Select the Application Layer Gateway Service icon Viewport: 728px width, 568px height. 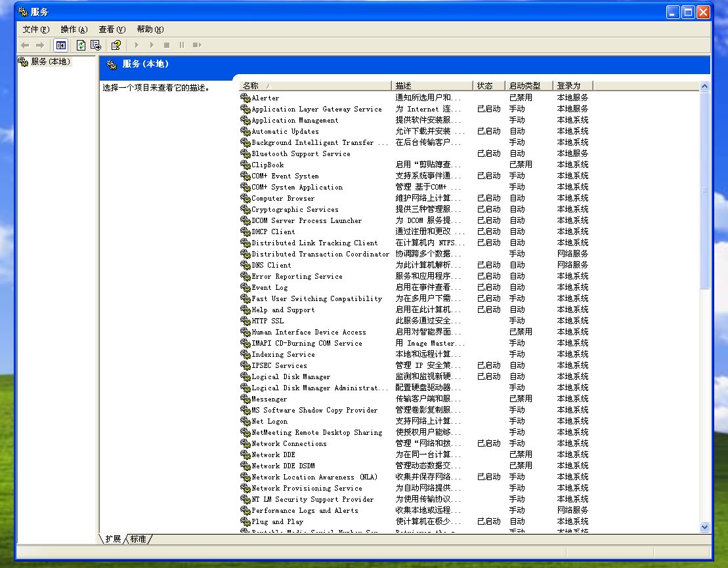(x=245, y=109)
